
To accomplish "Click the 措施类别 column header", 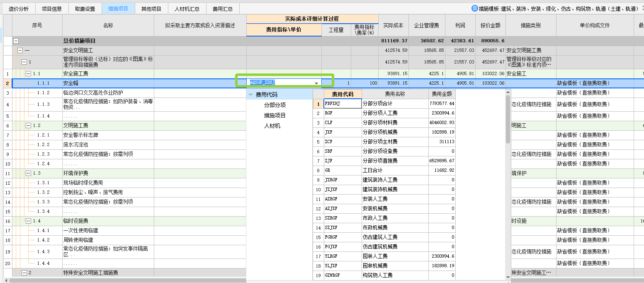I will tap(531, 25).
